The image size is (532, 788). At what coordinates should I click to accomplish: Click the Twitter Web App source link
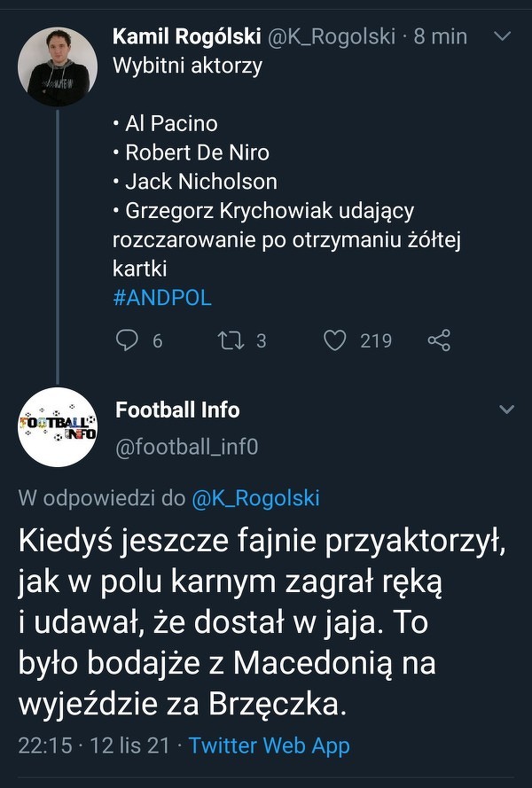[269, 745]
